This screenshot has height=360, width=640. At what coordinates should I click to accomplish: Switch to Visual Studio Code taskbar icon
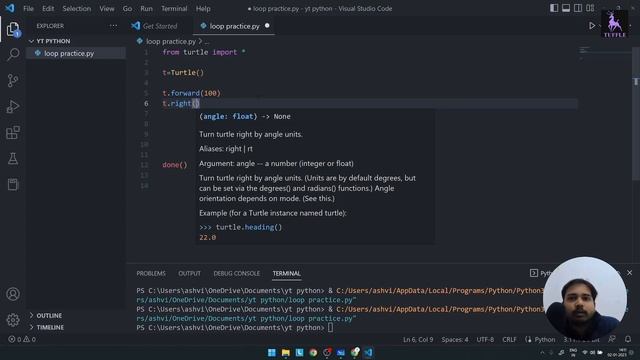click(x=368, y=352)
